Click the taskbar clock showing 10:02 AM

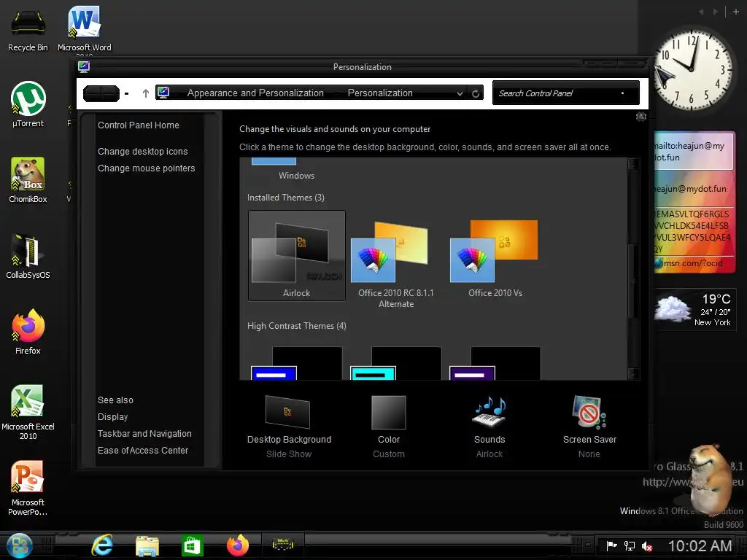[700, 545]
